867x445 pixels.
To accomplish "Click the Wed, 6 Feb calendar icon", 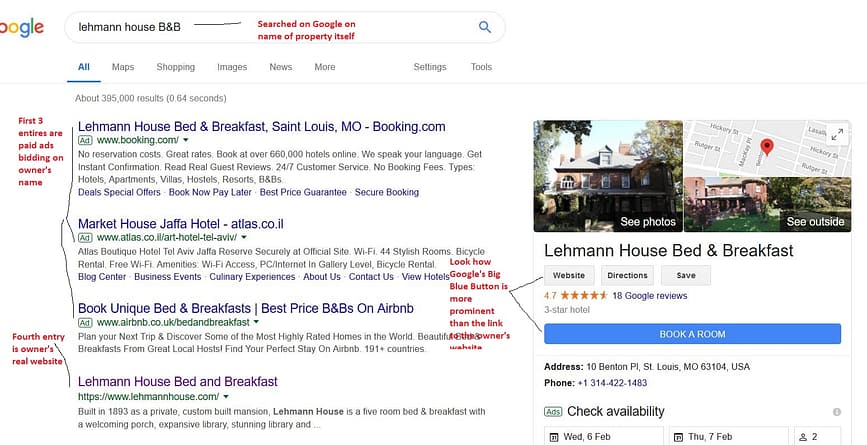I will pyautogui.click(x=554, y=437).
